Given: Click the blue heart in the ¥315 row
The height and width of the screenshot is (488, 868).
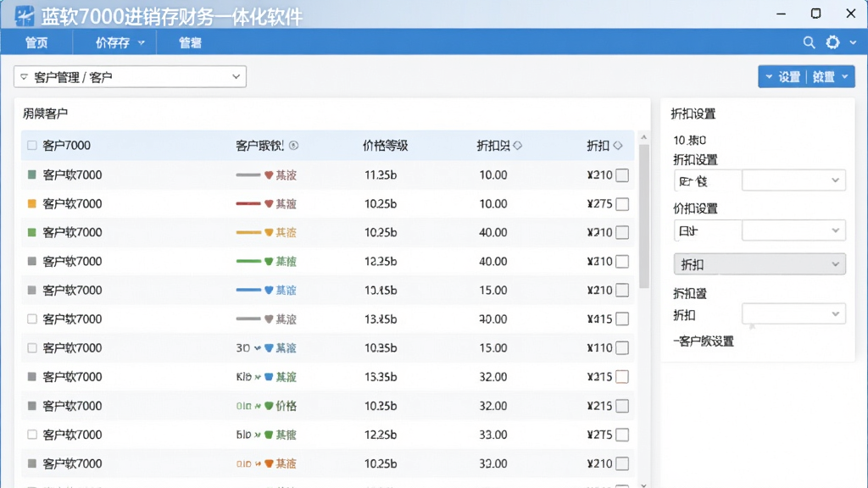Looking at the screenshot, I should tap(269, 377).
